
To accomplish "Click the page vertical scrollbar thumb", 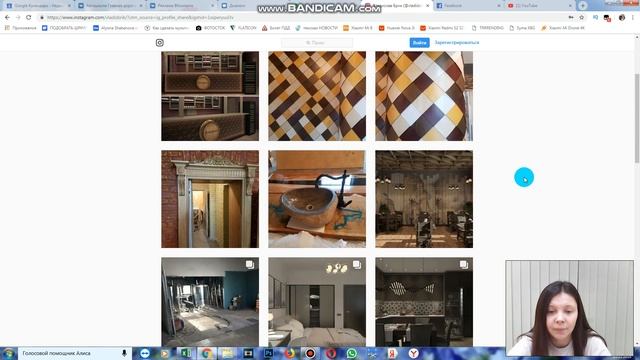I will (x=637, y=118).
